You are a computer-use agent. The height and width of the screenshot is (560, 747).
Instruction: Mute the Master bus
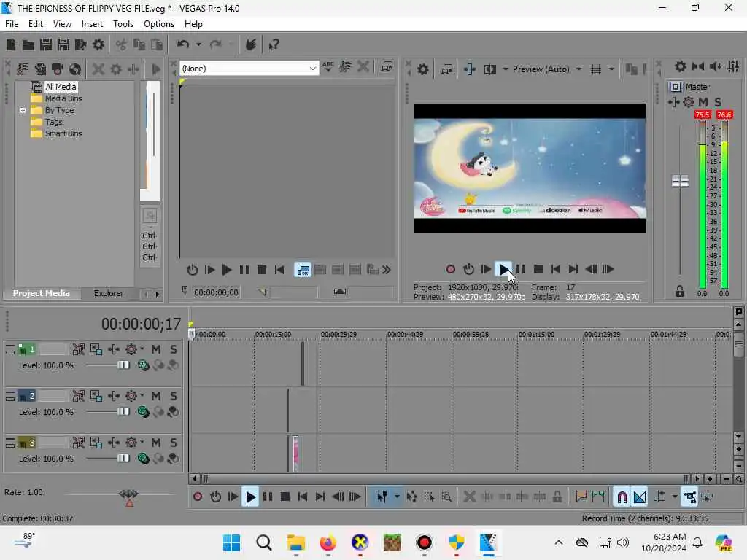703,102
